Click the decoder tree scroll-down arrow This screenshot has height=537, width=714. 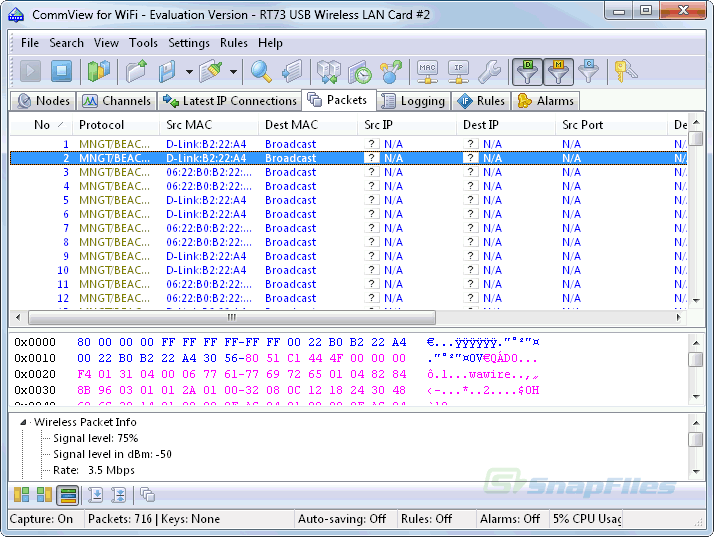[x=696, y=472]
